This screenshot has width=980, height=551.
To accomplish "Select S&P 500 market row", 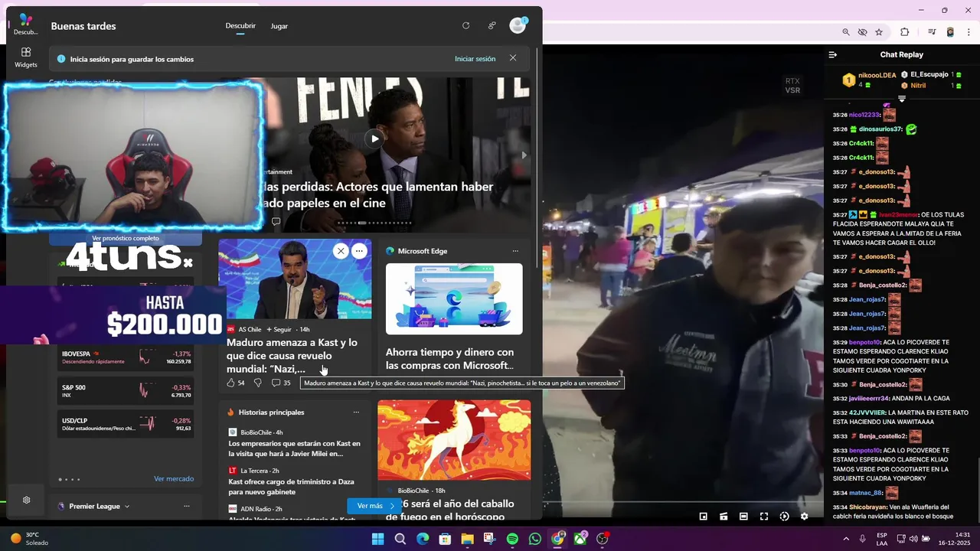I will pos(126,391).
